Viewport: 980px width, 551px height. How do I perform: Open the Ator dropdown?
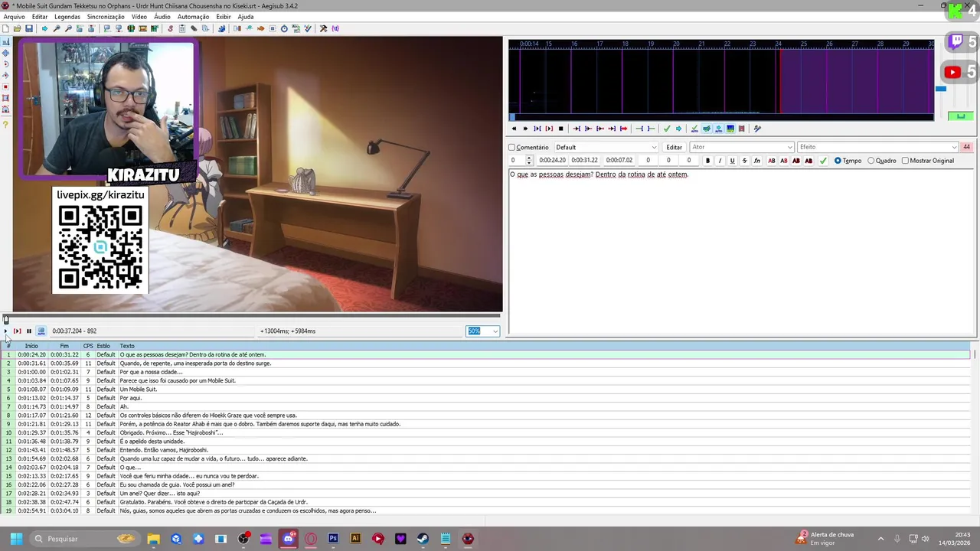(x=741, y=147)
